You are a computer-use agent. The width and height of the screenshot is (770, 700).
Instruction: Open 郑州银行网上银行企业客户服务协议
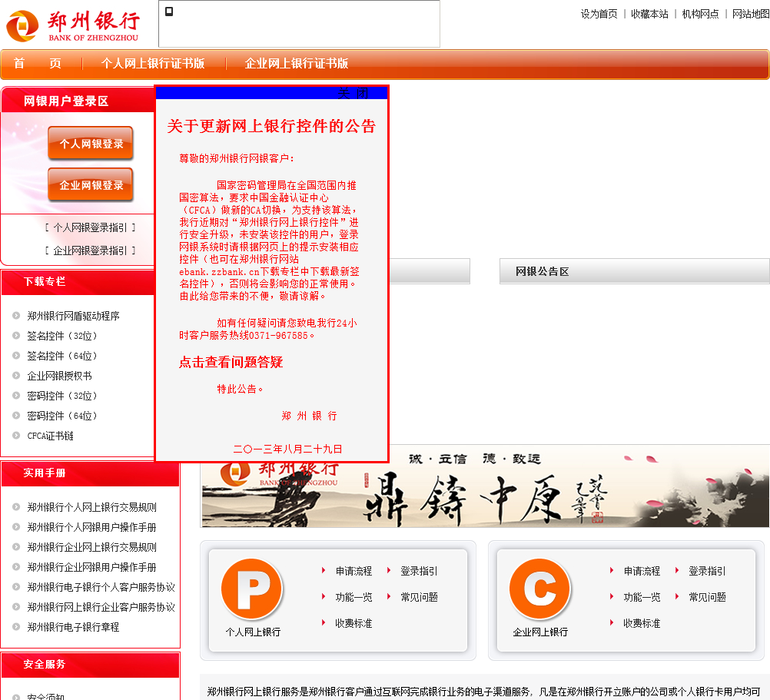click(101, 607)
